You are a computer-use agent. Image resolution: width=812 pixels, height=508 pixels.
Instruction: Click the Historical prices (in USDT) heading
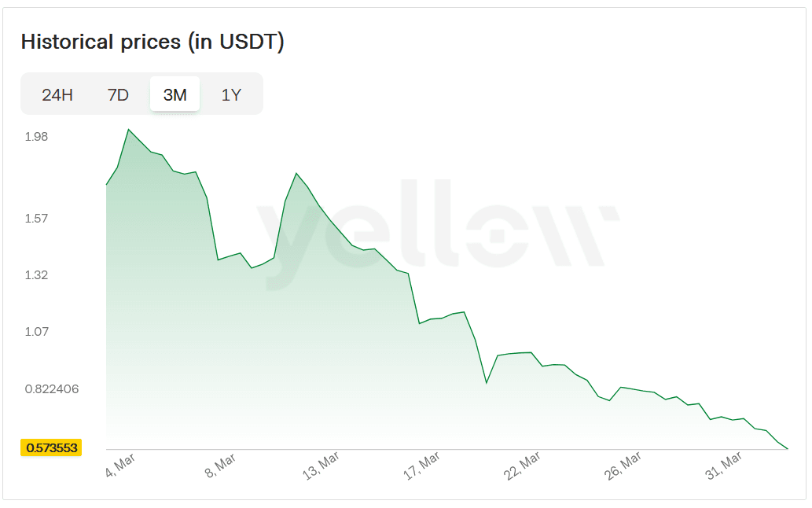click(x=152, y=42)
